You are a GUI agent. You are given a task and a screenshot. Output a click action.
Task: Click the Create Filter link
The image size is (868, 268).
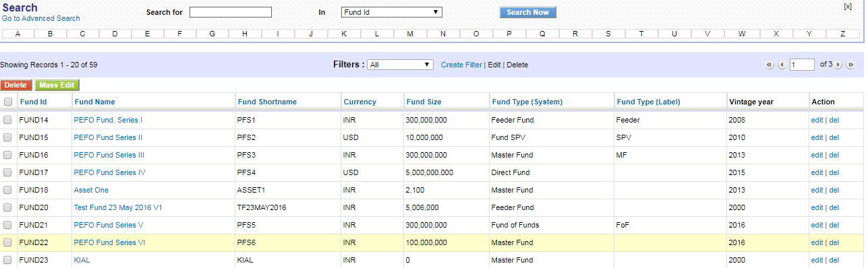(x=461, y=65)
